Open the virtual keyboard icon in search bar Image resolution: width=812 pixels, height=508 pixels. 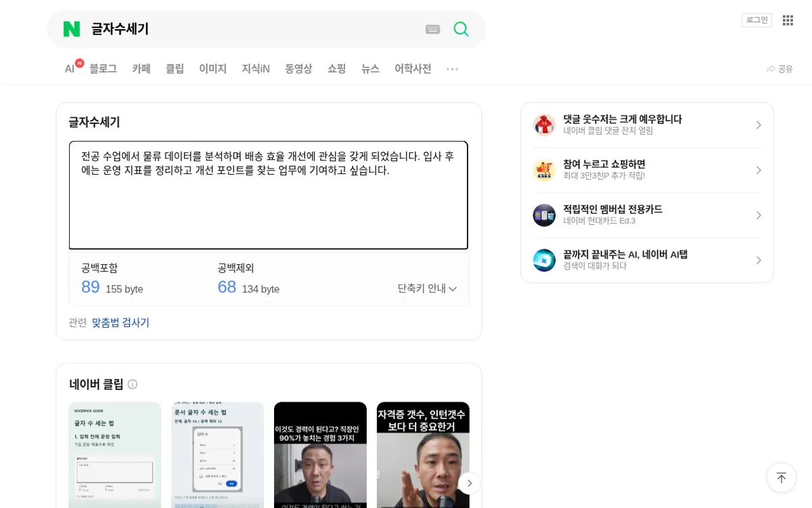coord(433,29)
